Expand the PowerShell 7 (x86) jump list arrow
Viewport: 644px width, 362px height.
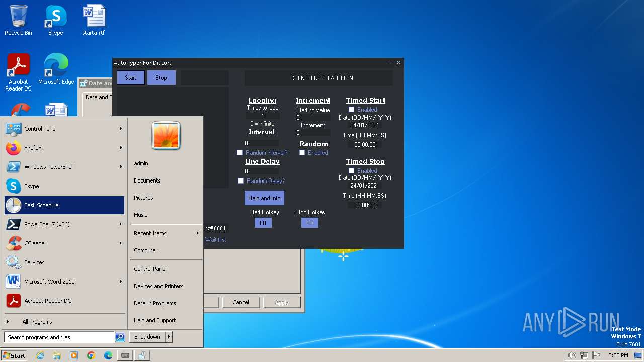click(x=121, y=224)
